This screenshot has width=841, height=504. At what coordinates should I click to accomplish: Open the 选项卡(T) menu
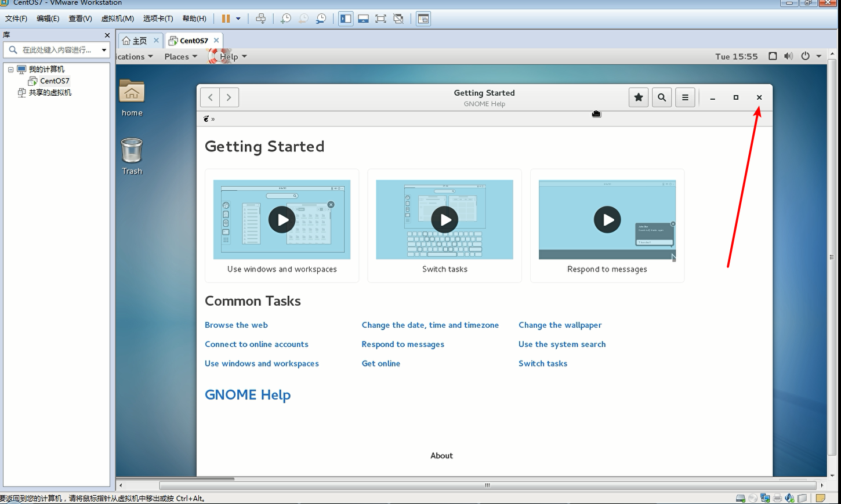[158, 19]
